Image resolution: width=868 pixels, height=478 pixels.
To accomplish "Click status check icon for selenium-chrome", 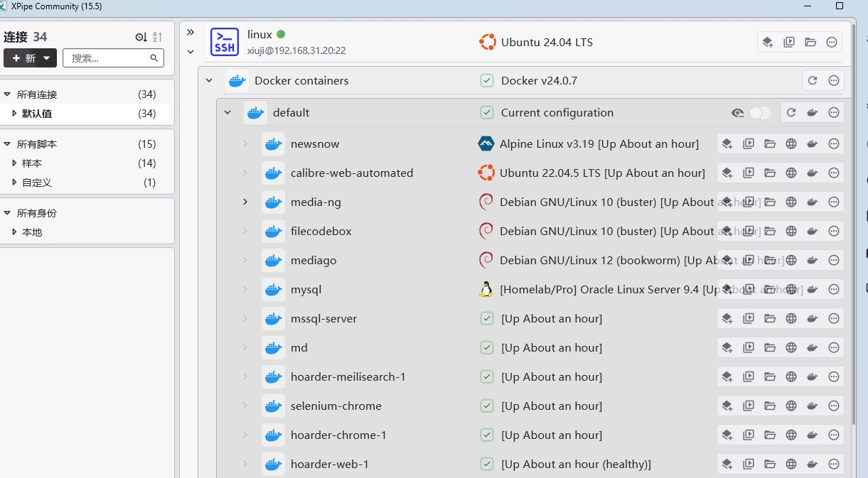I will coord(487,406).
